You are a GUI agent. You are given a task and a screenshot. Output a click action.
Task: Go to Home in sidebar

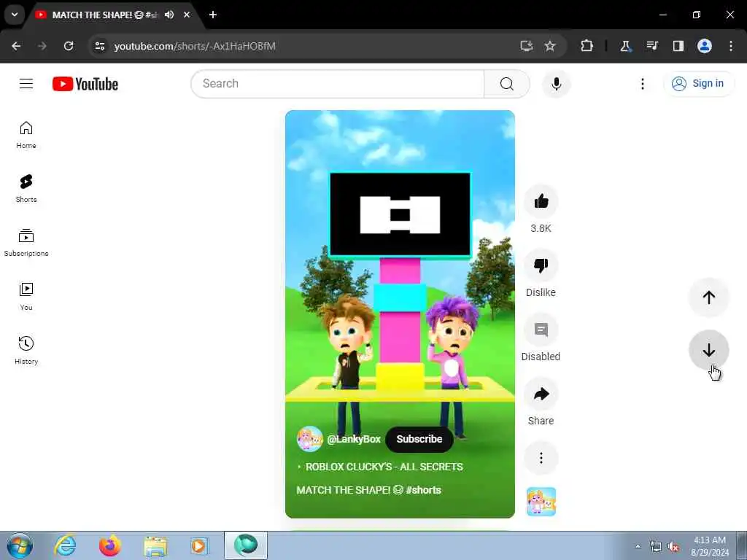pyautogui.click(x=26, y=135)
